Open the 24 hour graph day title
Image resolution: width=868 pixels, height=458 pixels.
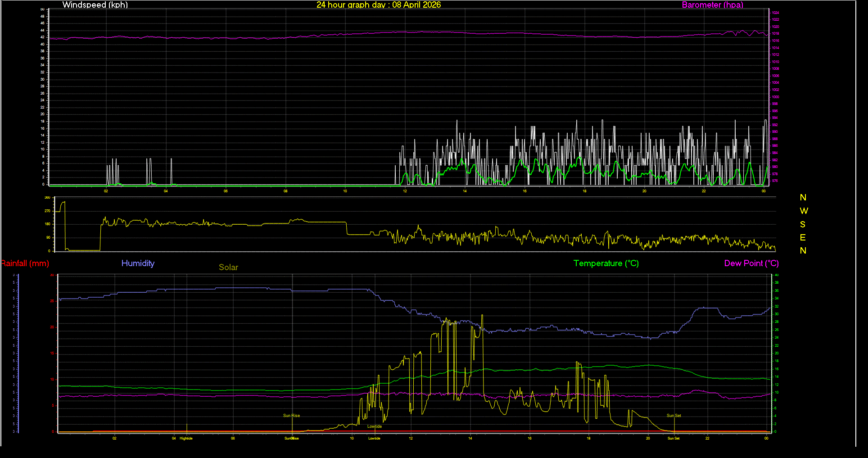[x=379, y=5]
